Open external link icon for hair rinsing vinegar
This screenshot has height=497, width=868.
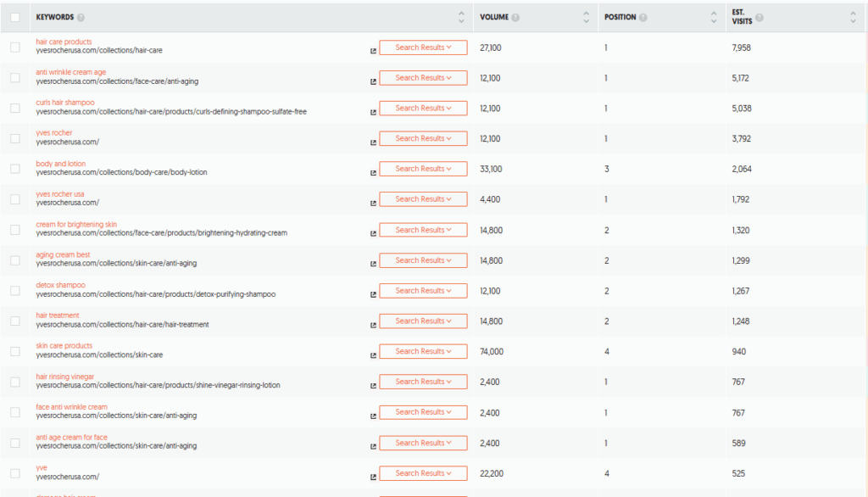(373, 386)
